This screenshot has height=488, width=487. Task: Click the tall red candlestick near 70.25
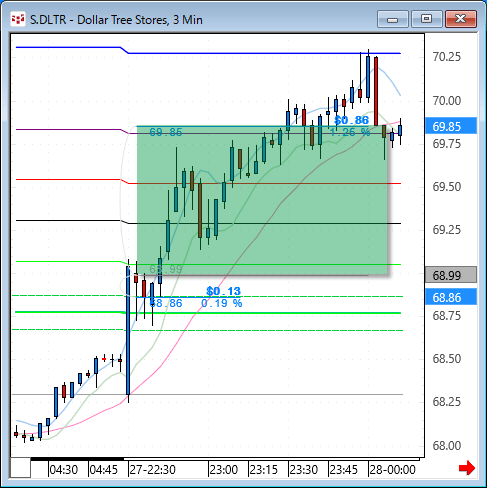point(376,91)
